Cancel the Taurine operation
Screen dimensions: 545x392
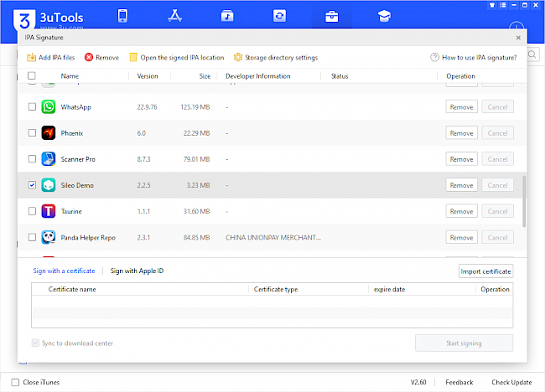[497, 211]
